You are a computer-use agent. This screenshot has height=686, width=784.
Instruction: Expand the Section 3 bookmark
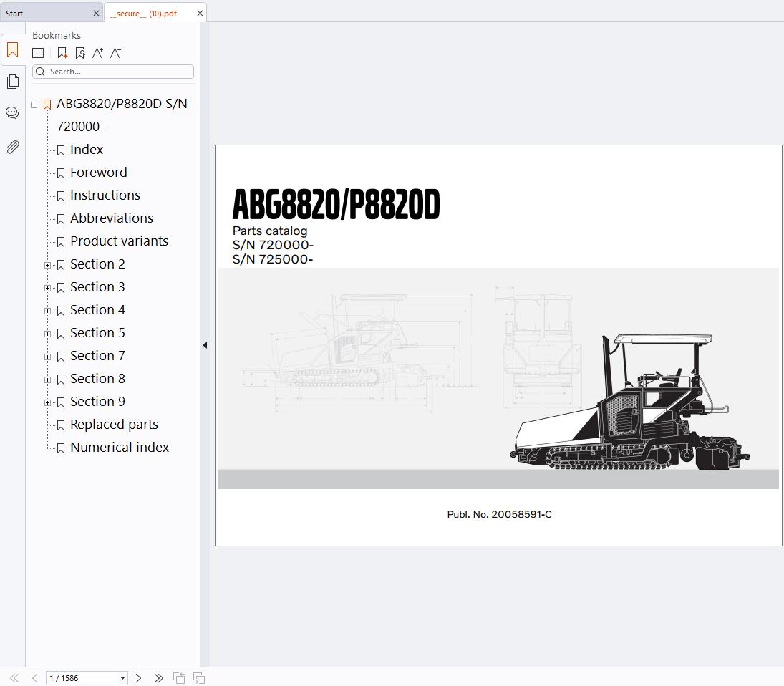click(x=47, y=288)
